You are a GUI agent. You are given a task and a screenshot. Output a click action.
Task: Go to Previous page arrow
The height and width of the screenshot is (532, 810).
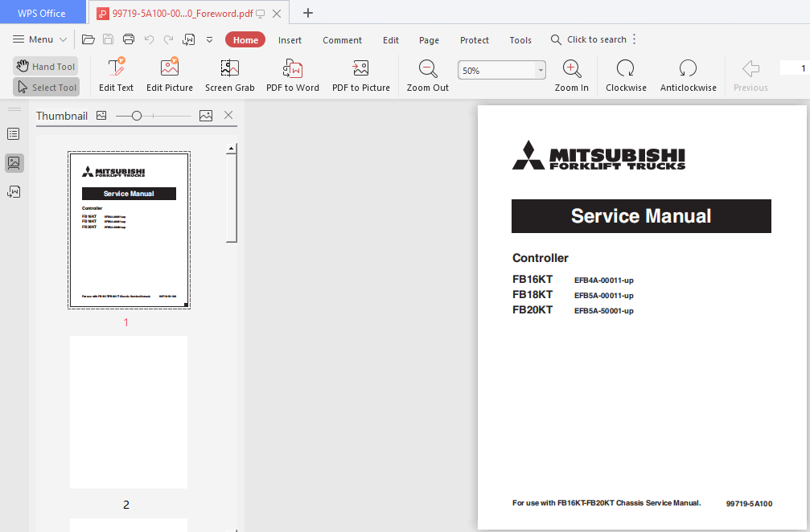[x=750, y=75]
